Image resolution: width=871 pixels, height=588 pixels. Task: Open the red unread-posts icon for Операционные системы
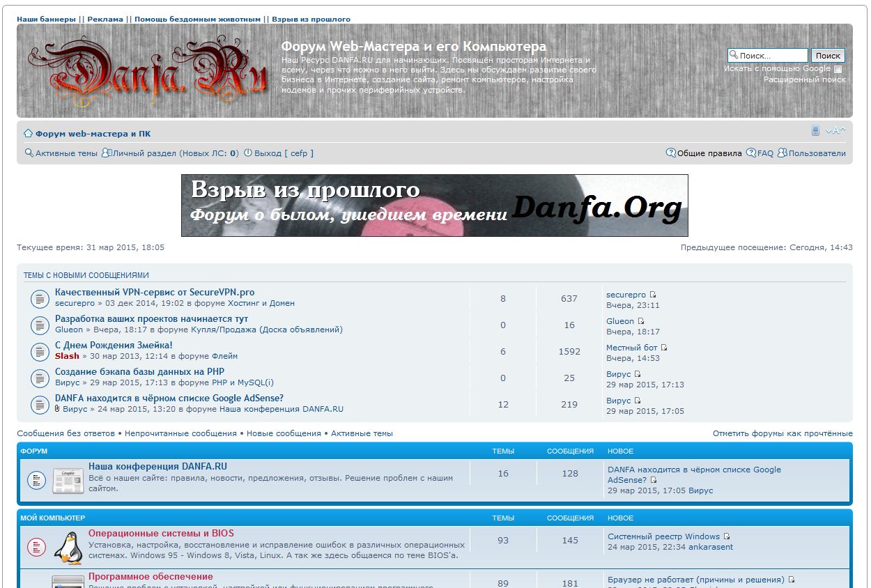click(x=36, y=547)
